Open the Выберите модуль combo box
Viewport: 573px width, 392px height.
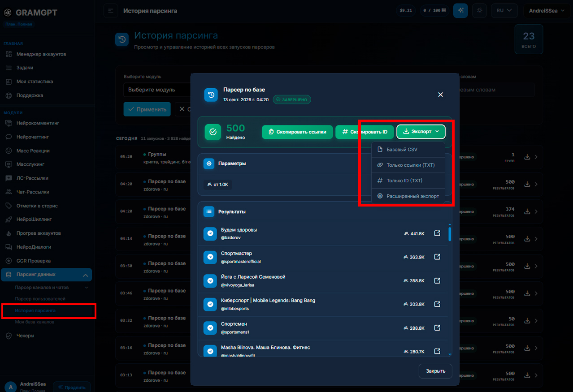157,90
